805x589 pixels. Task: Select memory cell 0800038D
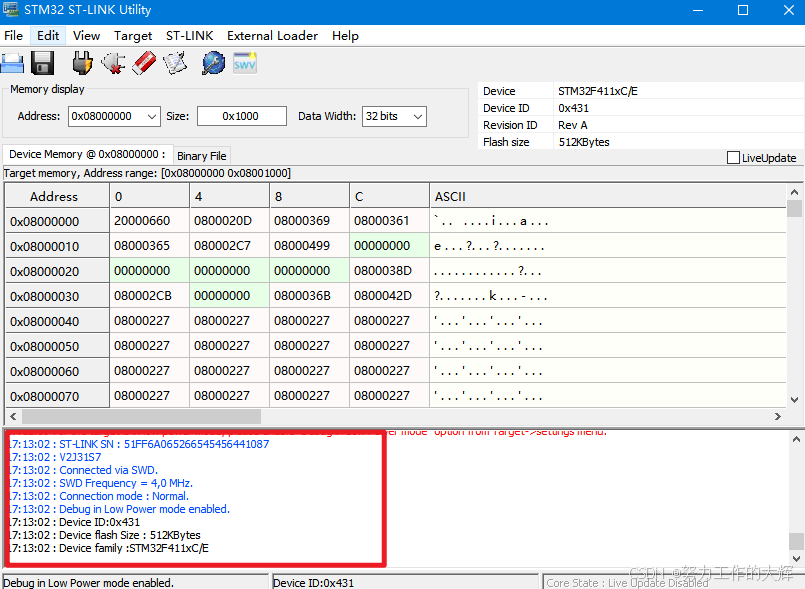[389, 271]
